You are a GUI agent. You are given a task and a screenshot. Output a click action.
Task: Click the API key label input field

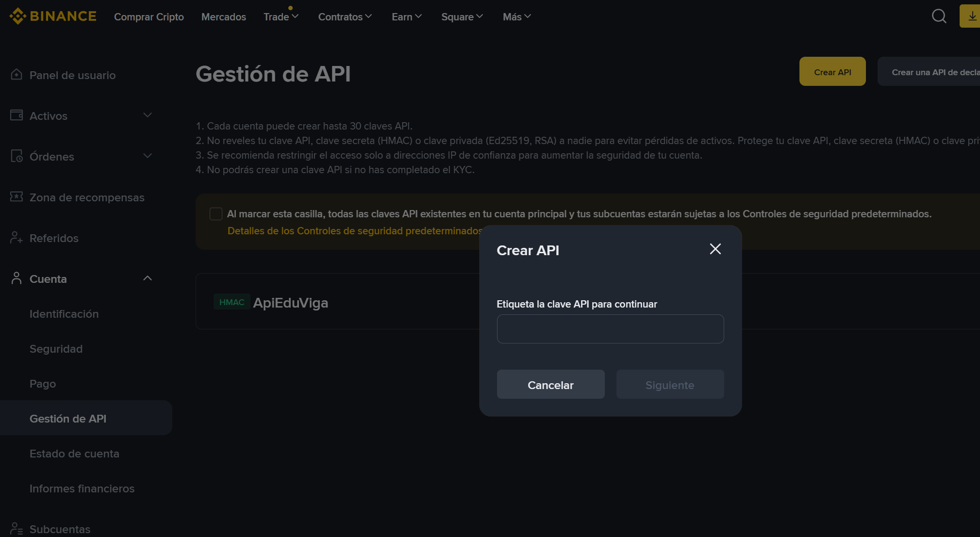[x=610, y=329]
